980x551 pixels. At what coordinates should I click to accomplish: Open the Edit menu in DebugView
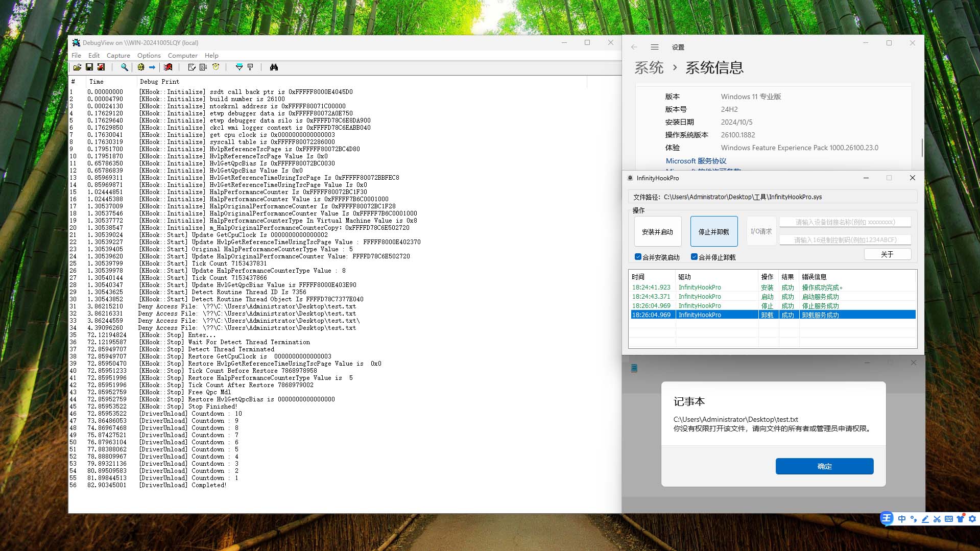pyautogui.click(x=94, y=55)
